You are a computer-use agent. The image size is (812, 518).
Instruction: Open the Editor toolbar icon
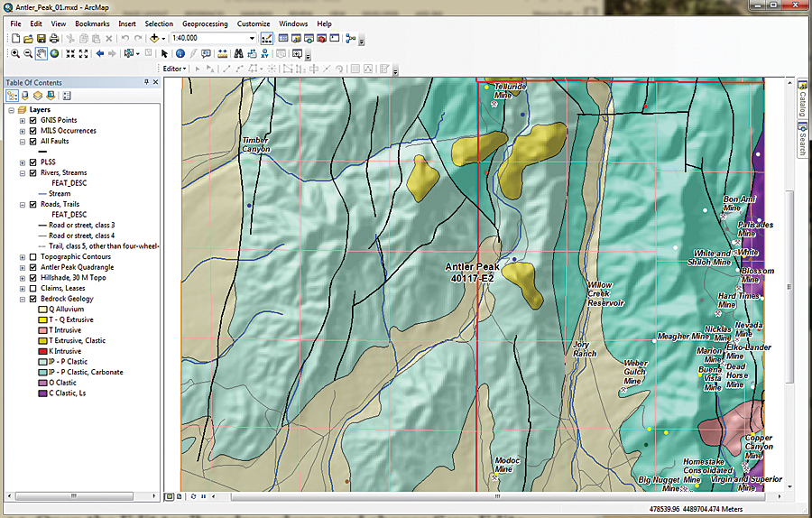pos(267,38)
